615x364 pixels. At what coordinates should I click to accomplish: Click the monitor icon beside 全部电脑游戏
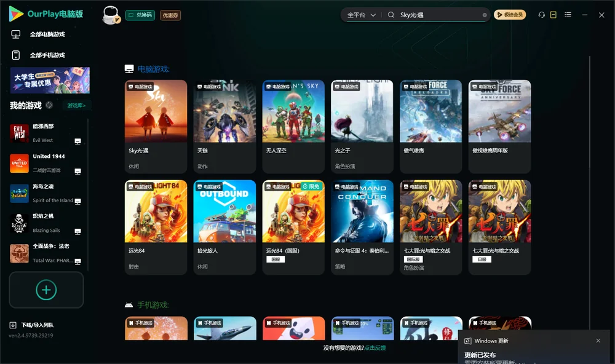(16, 34)
